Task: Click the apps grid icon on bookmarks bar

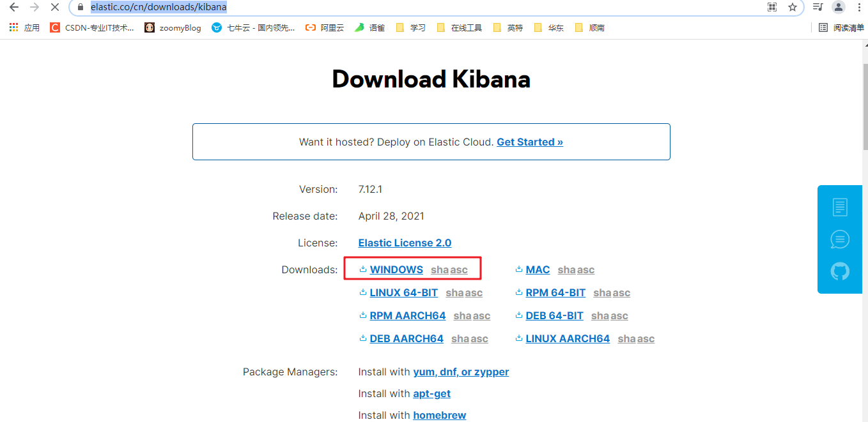Action: (x=13, y=27)
